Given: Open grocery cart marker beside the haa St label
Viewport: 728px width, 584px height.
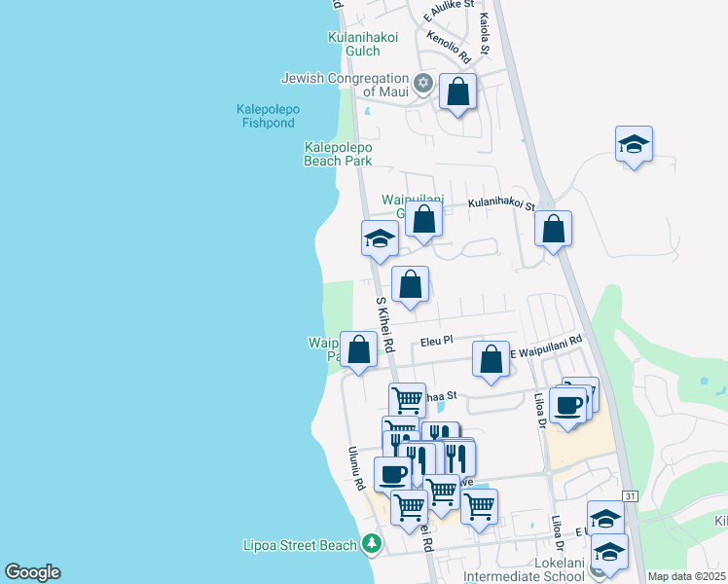Looking at the screenshot, I should [407, 401].
